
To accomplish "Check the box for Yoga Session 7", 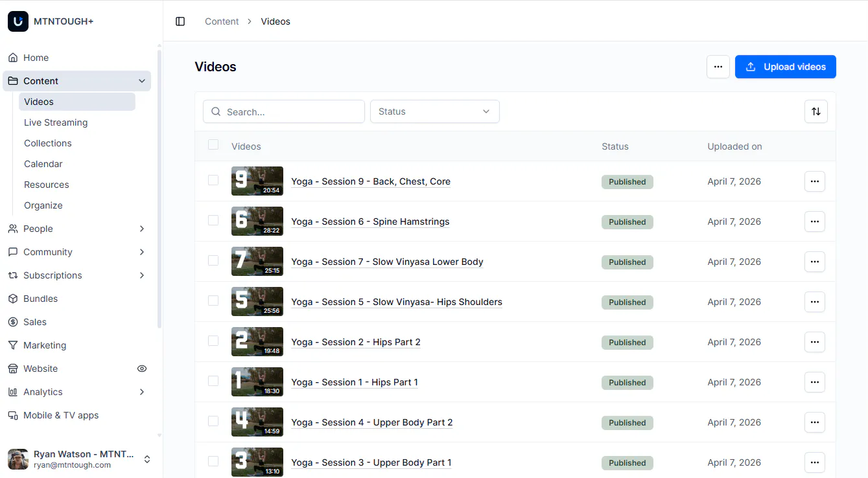I will tap(213, 260).
